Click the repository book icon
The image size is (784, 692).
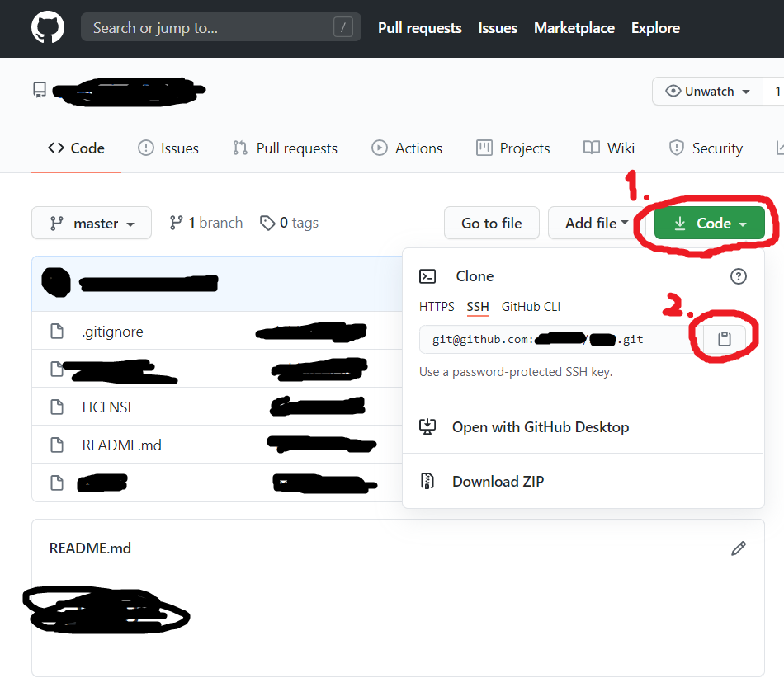[40, 90]
